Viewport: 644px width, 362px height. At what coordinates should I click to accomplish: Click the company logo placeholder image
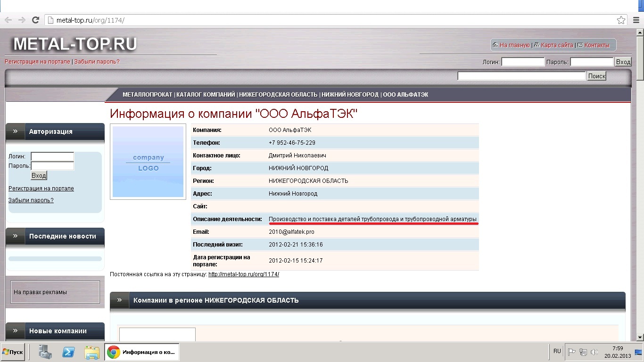click(x=148, y=162)
